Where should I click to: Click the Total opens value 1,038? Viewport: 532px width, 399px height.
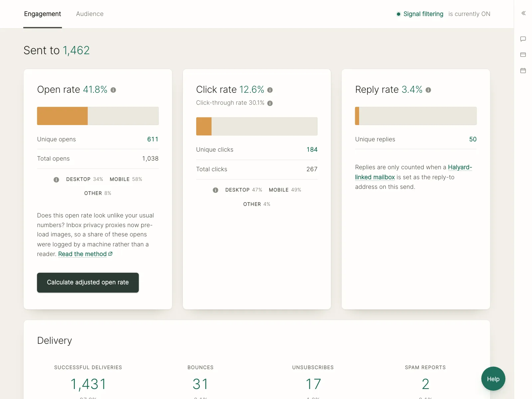150,159
